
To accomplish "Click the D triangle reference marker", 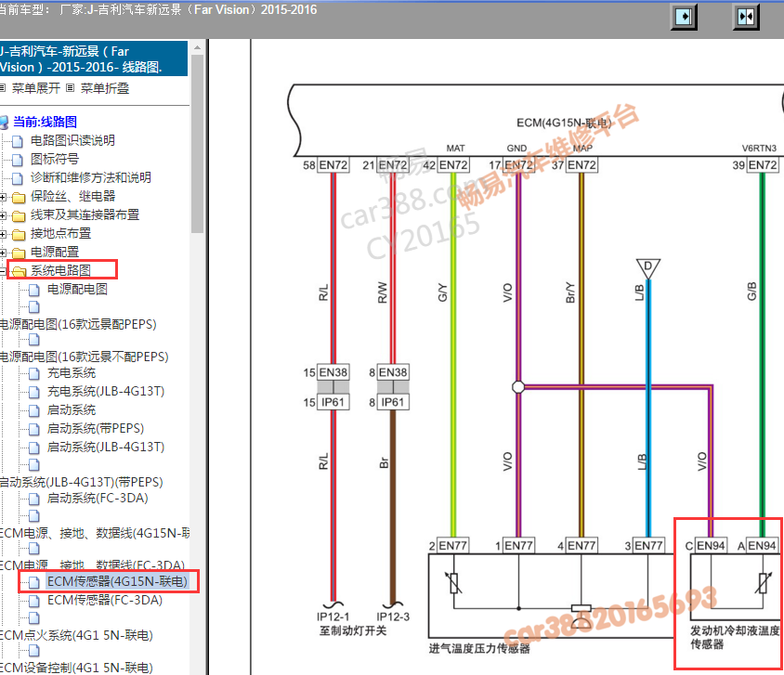I will pos(648,267).
